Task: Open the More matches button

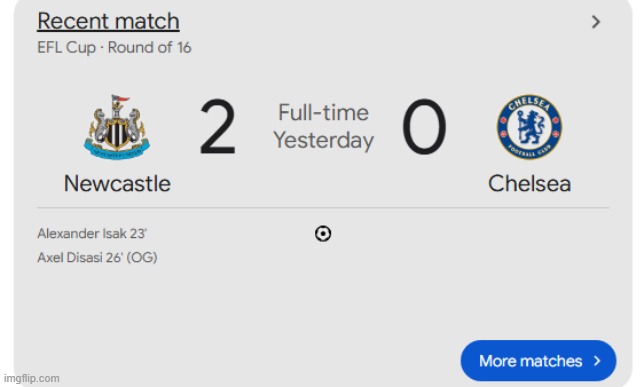Action: pos(538,361)
